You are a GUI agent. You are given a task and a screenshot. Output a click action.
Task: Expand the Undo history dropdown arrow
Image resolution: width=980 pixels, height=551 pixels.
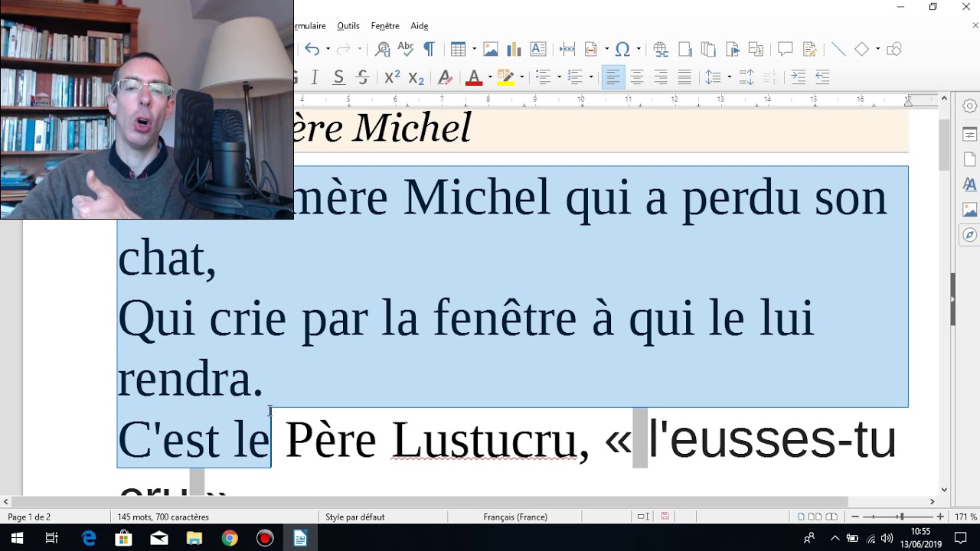coord(328,49)
